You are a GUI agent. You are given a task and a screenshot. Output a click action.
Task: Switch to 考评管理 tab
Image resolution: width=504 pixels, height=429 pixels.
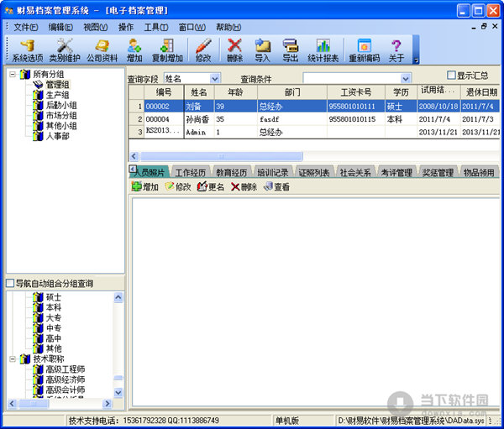pos(396,173)
